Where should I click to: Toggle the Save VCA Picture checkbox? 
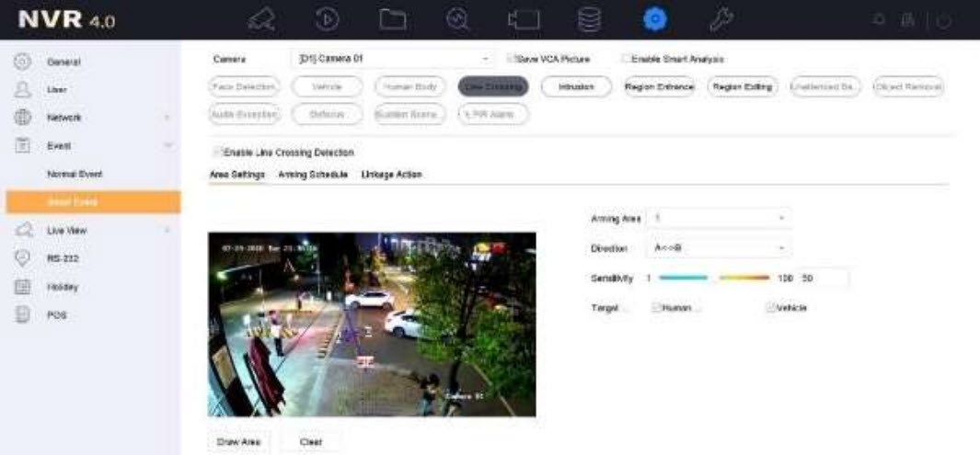point(513,59)
